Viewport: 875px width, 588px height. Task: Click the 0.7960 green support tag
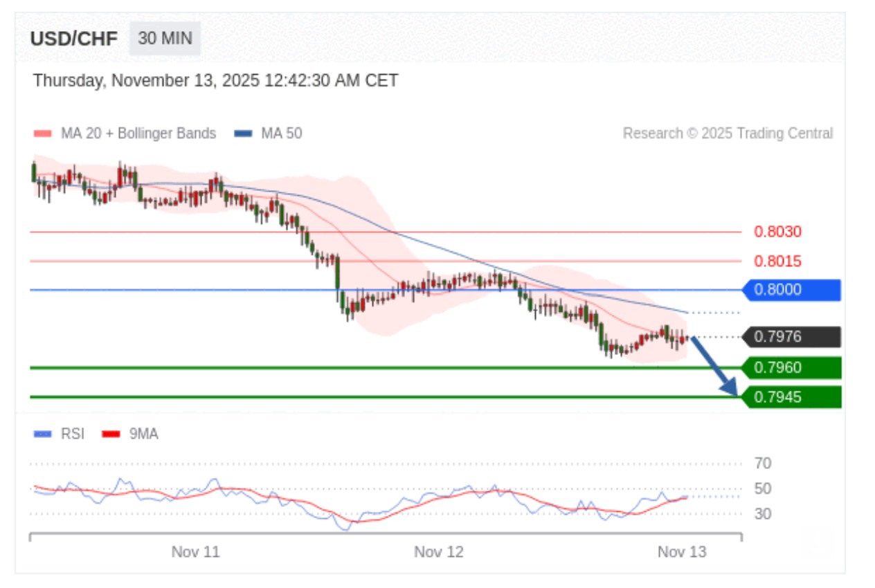click(x=791, y=367)
